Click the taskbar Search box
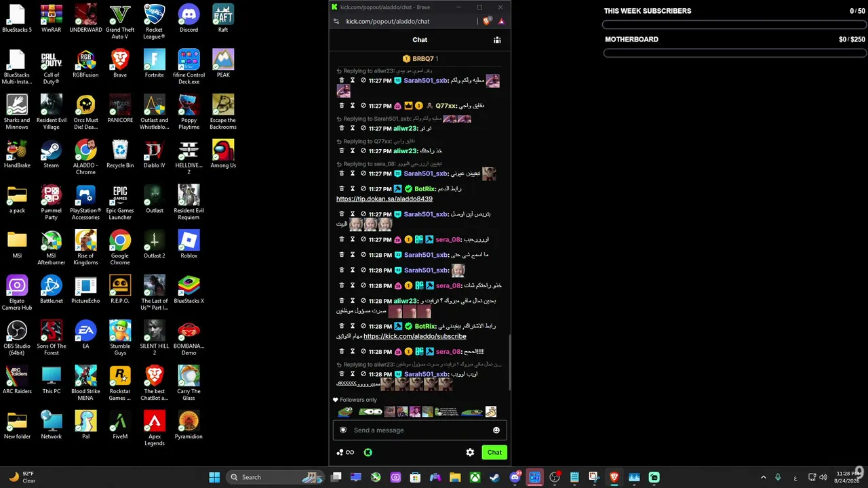The image size is (868, 488). coord(275,477)
